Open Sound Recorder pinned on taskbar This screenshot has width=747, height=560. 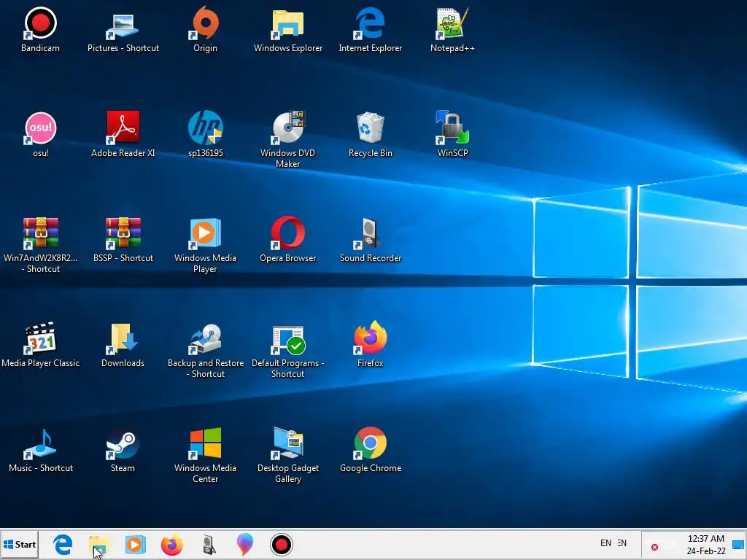click(209, 544)
